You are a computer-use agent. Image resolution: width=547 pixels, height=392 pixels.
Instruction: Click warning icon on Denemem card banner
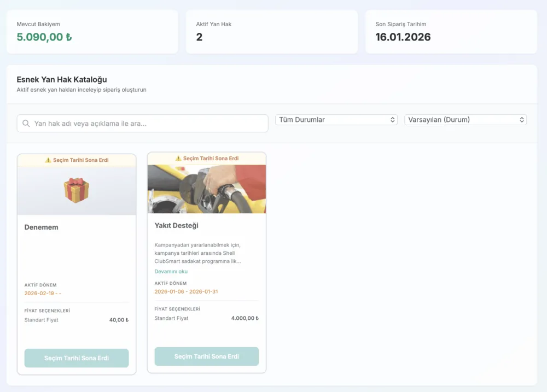pyautogui.click(x=48, y=160)
